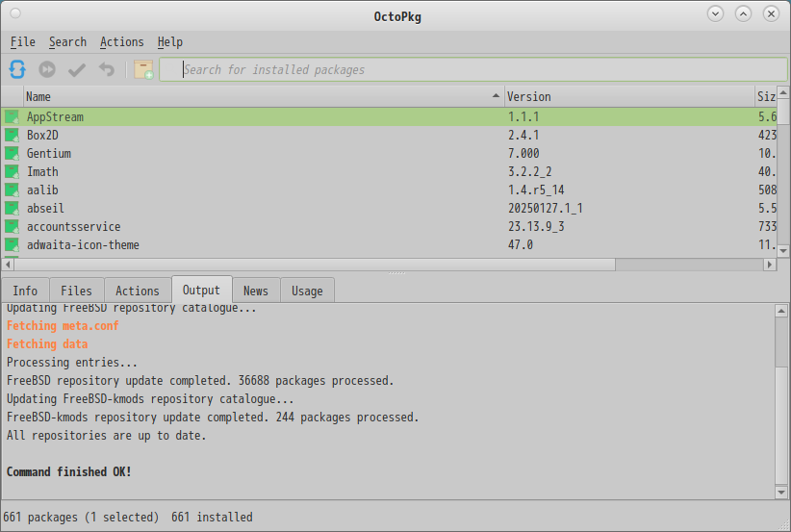Open the Help menu
Screen dimensions: 791x532
[x=169, y=42]
